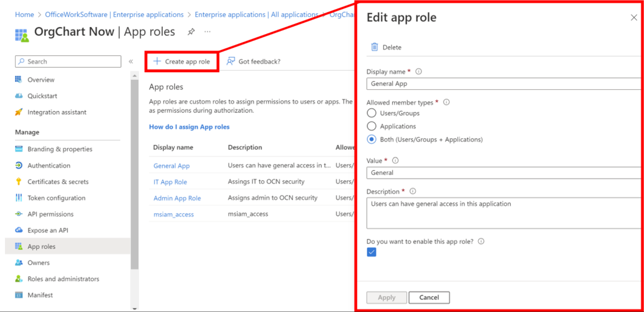
Task: Click Assigns admin to OCN security description
Action: (x=273, y=198)
